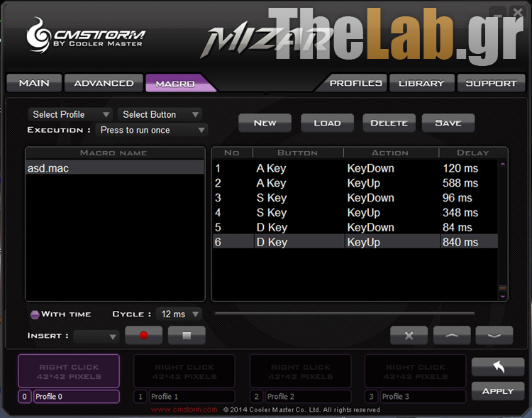The image size is (532, 418).
Task: Toggle the With time option
Action: click(x=34, y=314)
